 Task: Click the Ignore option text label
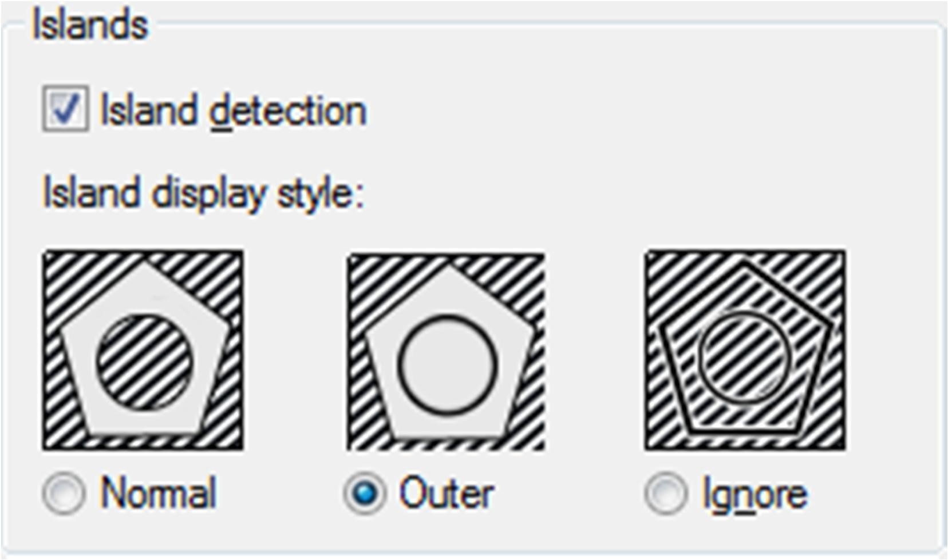pos(755,494)
